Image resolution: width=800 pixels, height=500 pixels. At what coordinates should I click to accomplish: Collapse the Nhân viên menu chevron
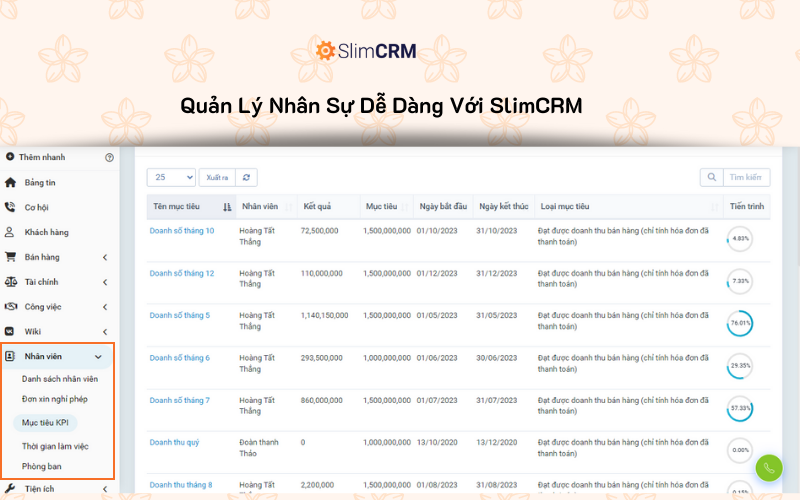click(98, 357)
